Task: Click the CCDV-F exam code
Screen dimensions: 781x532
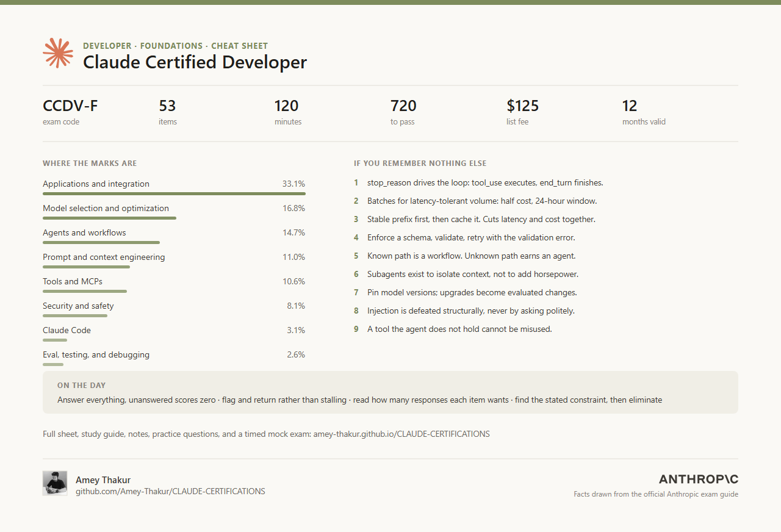Action: pos(70,106)
